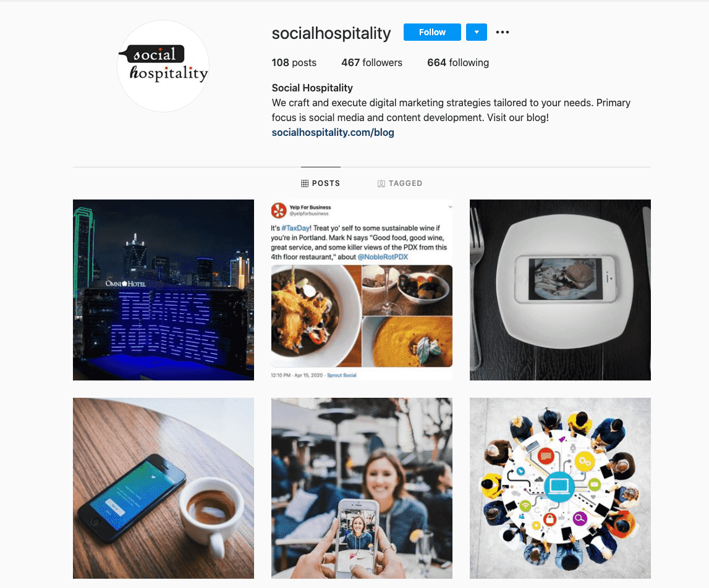Follow the socialhospitality account
The width and height of the screenshot is (709, 588).
tap(432, 32)
